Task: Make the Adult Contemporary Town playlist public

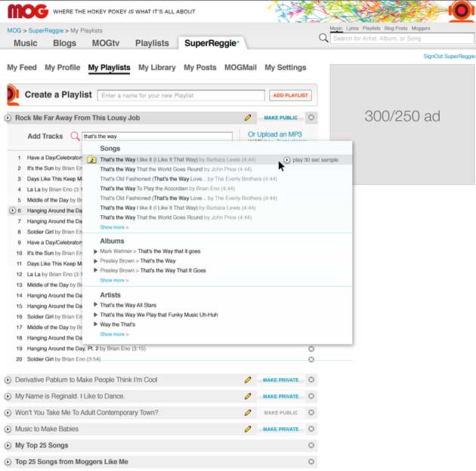Action: coord(280,413)
